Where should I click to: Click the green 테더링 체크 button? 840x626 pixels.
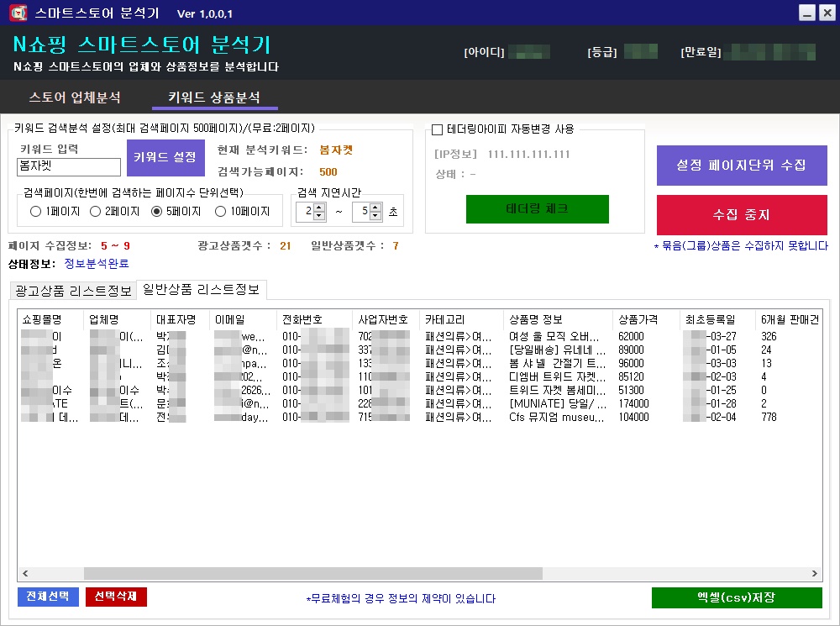[x=538, y=209]
